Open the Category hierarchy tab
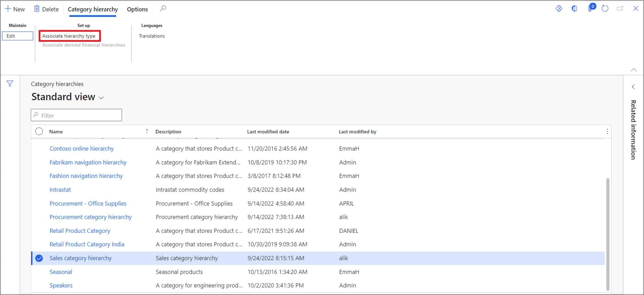Image resolution: width=644 pixels, height=295 pixels. click(93, 9)
